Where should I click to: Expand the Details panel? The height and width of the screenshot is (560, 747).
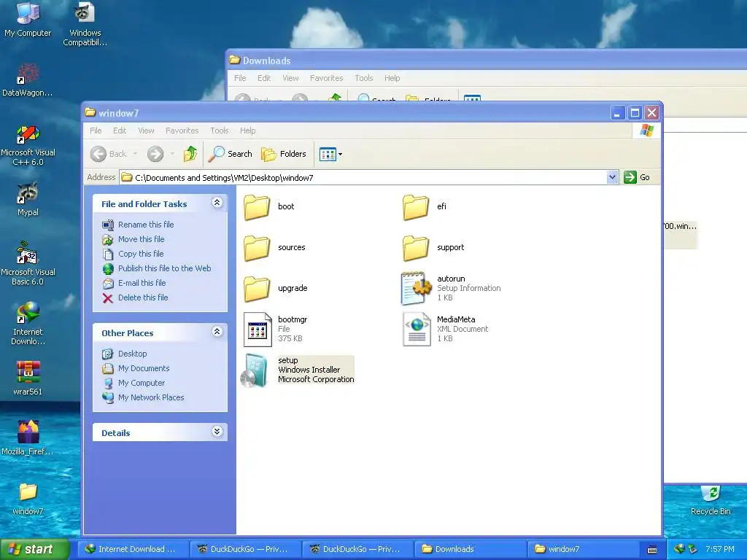[x=217, y=432]
